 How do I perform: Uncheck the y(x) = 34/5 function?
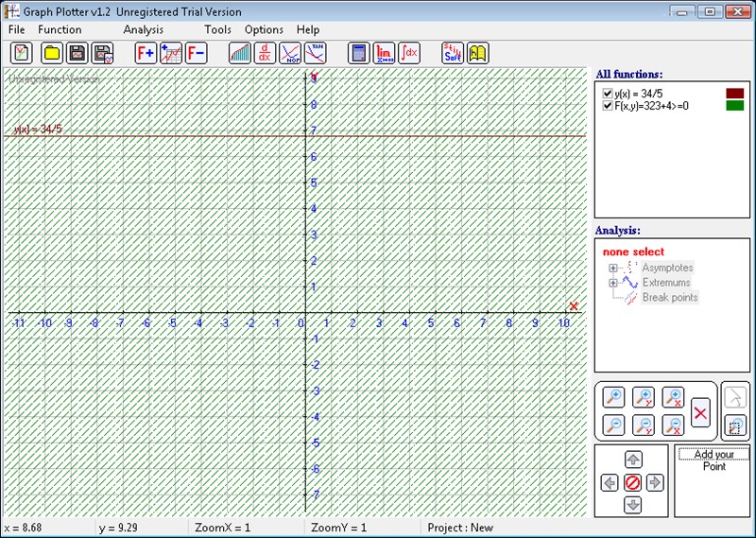click(608, 94)
